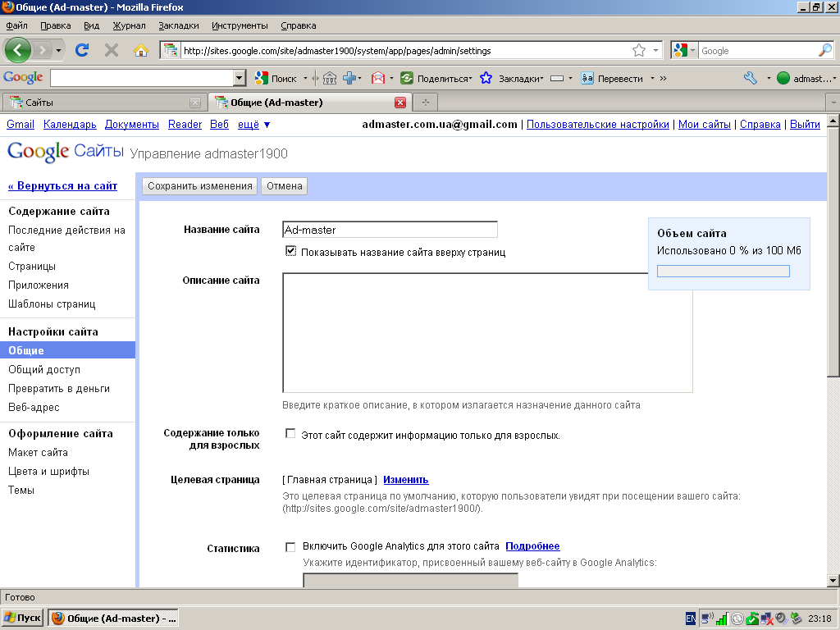Toggle Показывать название сайта вверху страниц checkbox
The width and height of the screenshot is (840, 630).
click(290, 251)
